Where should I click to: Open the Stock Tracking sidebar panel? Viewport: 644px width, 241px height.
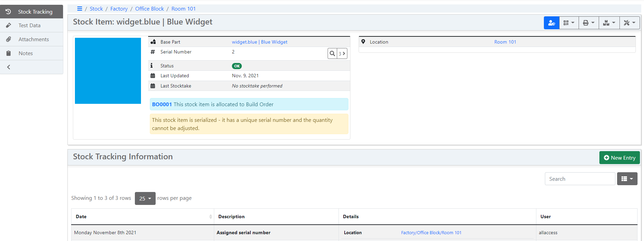coord(32,12)
